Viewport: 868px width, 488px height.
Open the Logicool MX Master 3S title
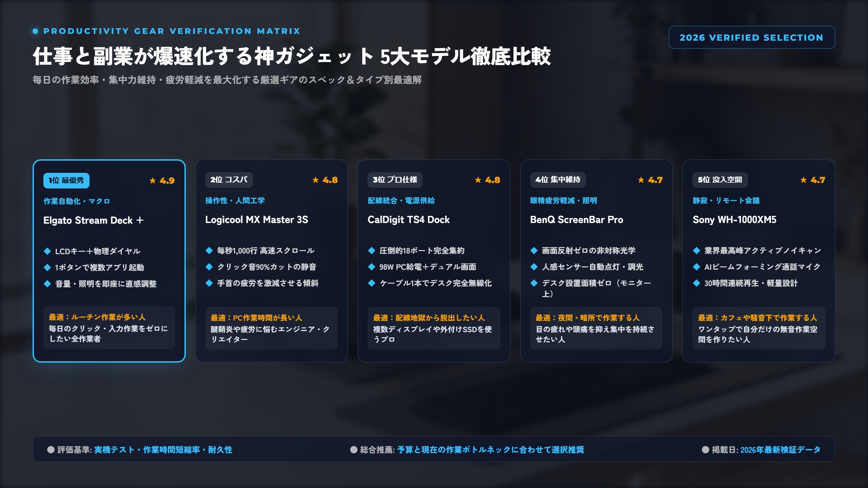(257, 220)
